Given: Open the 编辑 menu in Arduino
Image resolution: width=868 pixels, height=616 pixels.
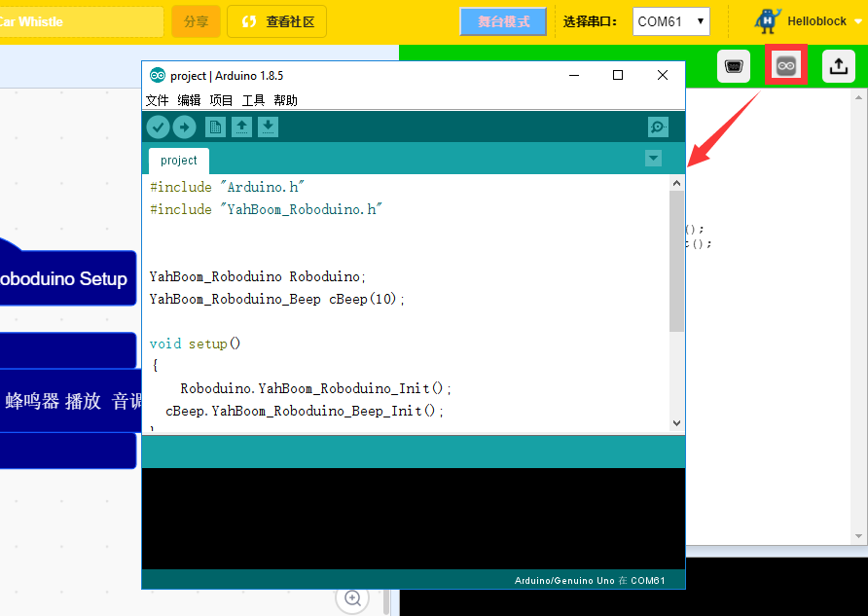Looking at the screenshot, I should [x=189, y=100].
